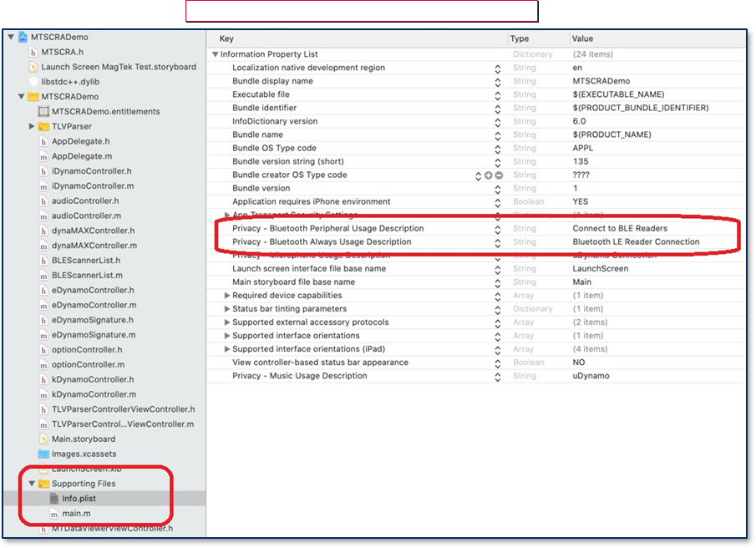The width and height of the screenshot is (756, 548).
Task: Select dynaMAXController.m in the navigator
Action: [x=94, y=246]
